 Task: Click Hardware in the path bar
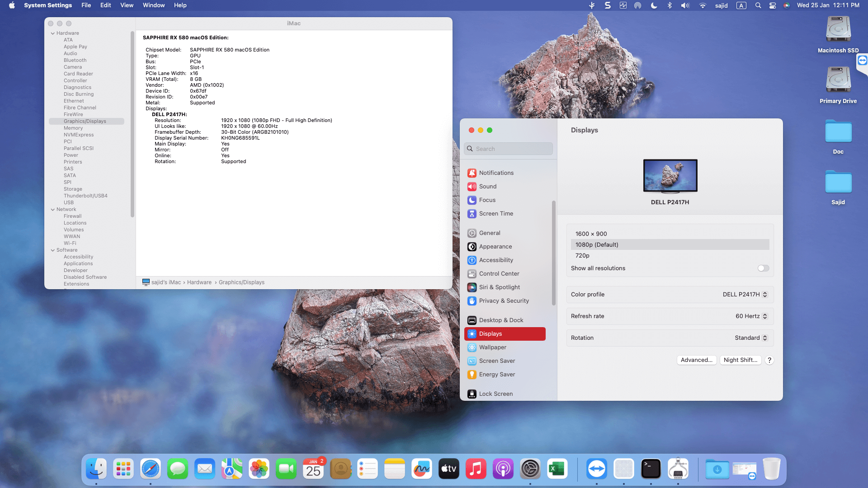tap(199, 282)
